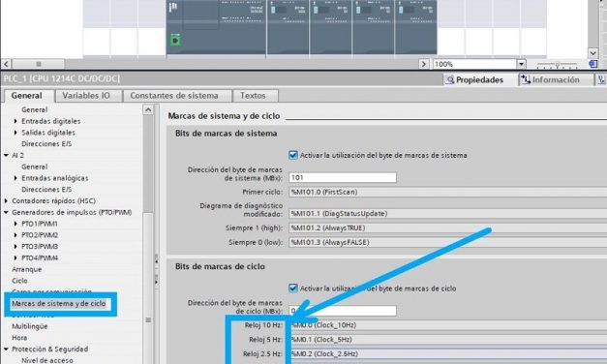Toggle clock memory byte usage checkbox
Viewport: 607px width, 364px height.
[x=293, y=288]
